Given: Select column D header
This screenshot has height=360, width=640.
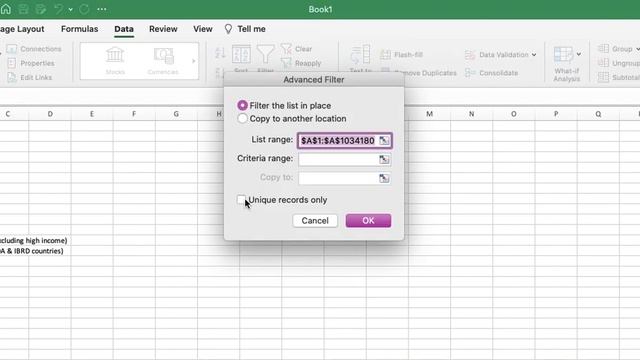Looking at the screenshot, I should click(50, 114).
